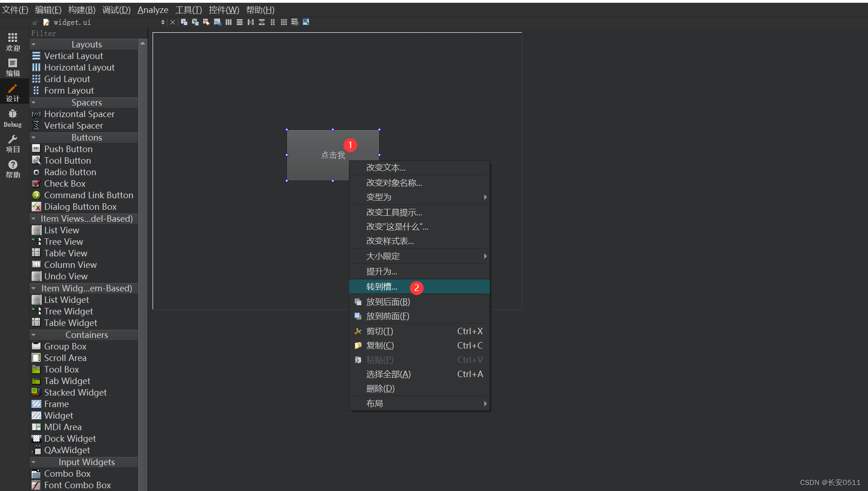Click the lock icon beside widget.ui
The image size is (868, 491).
[35, 22]
